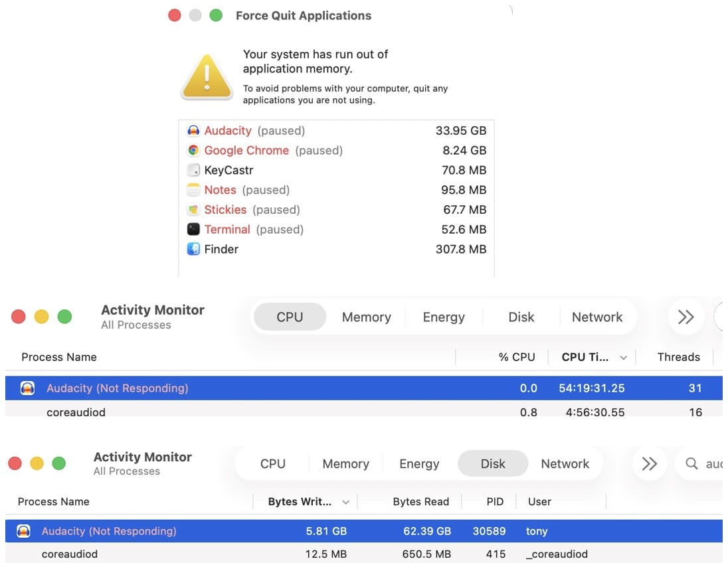Select the Stickies app icon
The image size is (728, 563).
[x=193, y=210]
